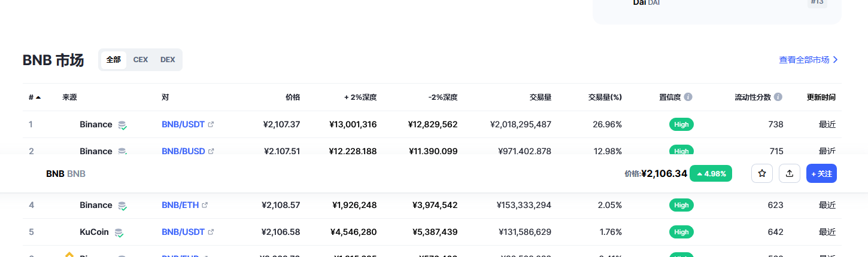Open the BNB/BUSD pair link
This screenshot has width=868, height=257.
click(x=183, y=151)
